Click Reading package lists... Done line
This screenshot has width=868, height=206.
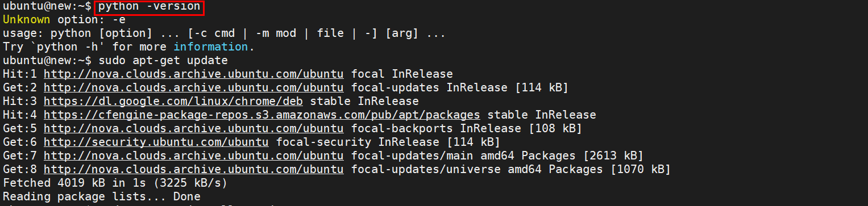click(102, 196)
